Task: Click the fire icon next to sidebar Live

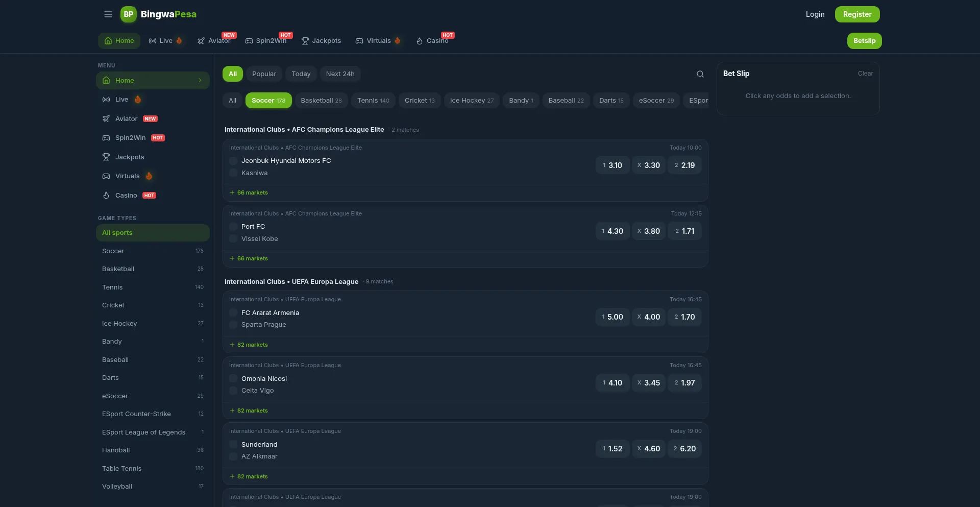Action: pyautogui.click(x=138, y=100)
